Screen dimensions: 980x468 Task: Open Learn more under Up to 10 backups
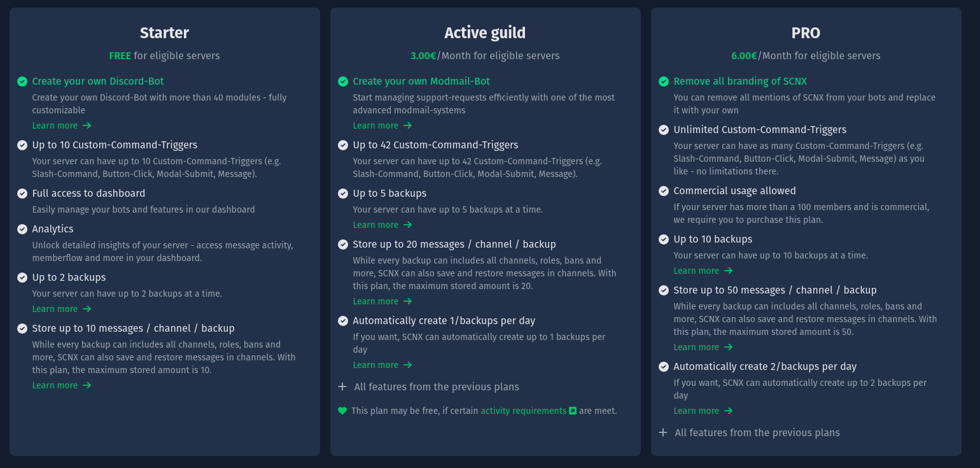click(x=703, y=271)
